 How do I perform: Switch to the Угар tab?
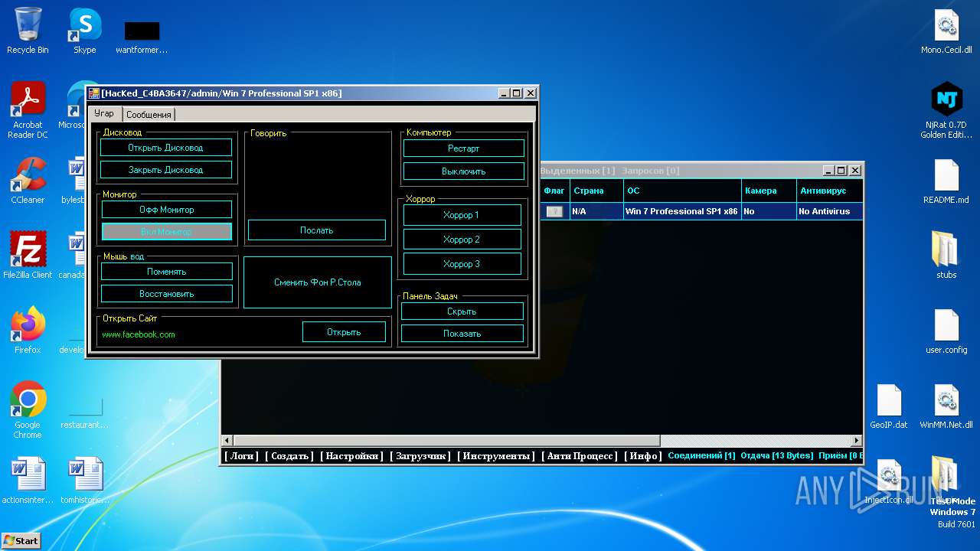104,113
